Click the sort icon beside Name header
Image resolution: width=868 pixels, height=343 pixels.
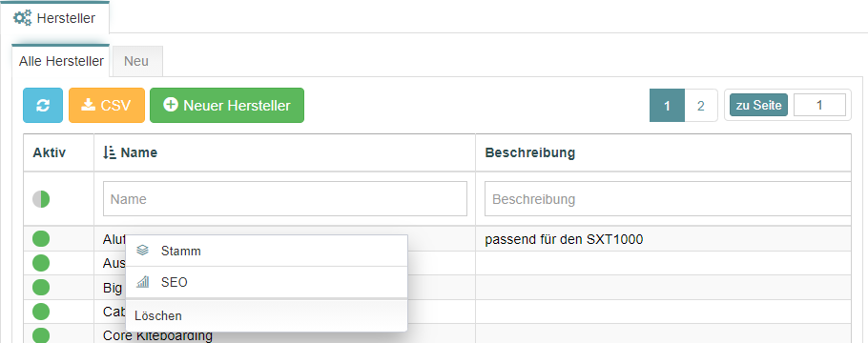110,152
